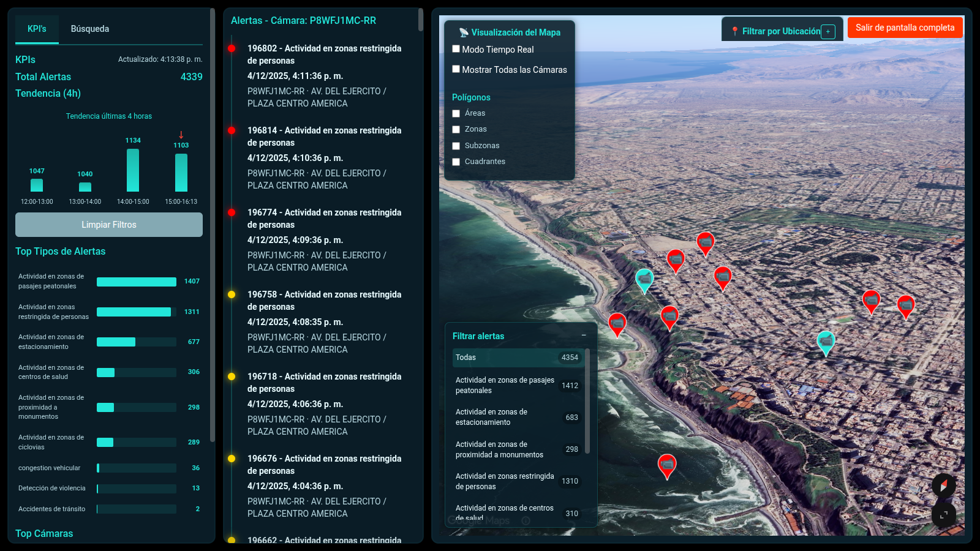Screen dimensions: 980x551
Task: Click the pin icon in Filtrar por Ubicación
Action: point(734,31)
